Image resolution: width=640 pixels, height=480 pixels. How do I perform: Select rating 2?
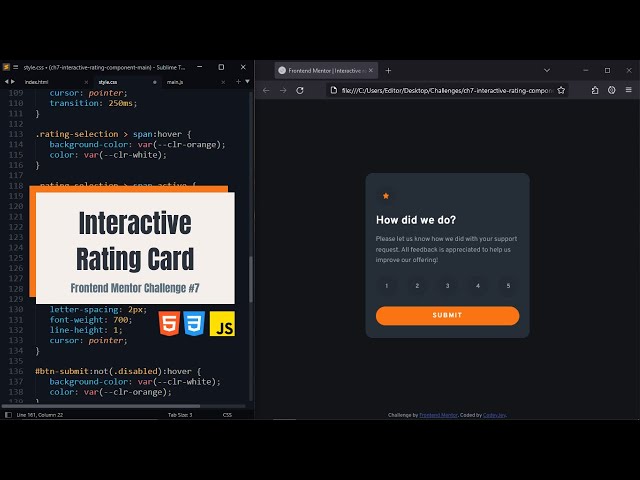tap(417, 286)
